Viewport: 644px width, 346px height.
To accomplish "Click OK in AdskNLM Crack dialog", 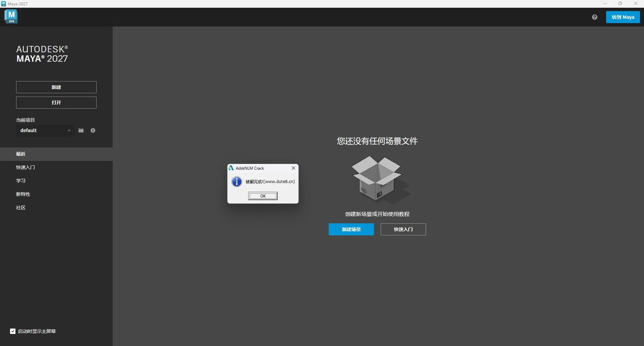I will click(x=263, y=196).
